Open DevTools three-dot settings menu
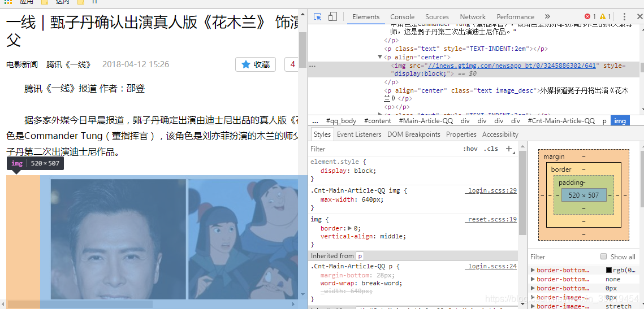The height and width of the screenshot is (309, 644). tap(624, 17)
